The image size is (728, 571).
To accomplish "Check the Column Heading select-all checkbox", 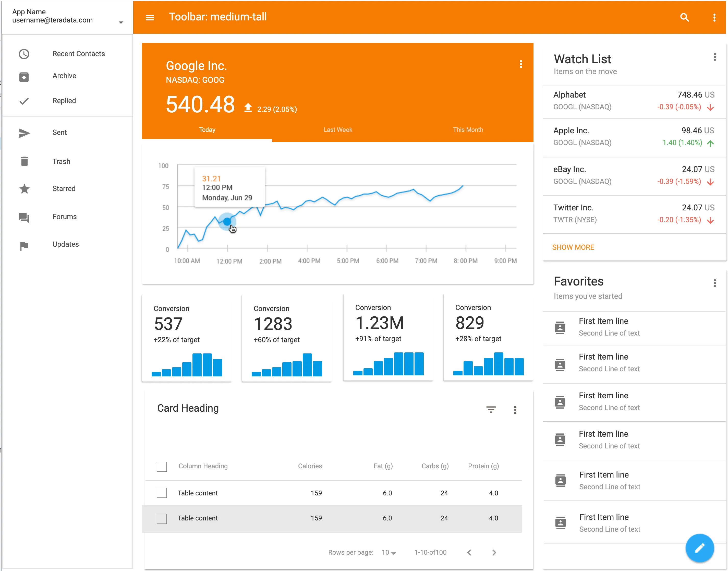I will tap(162, 466).
